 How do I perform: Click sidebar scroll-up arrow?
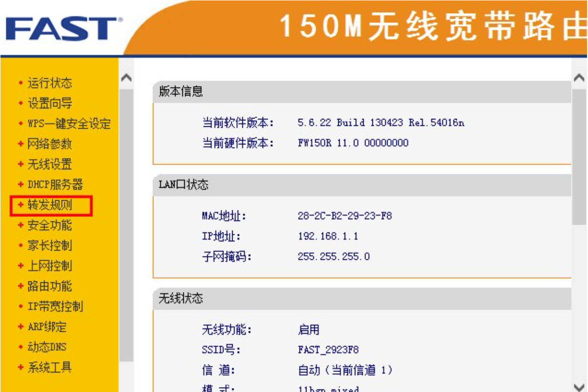click(x=126, y=78)
